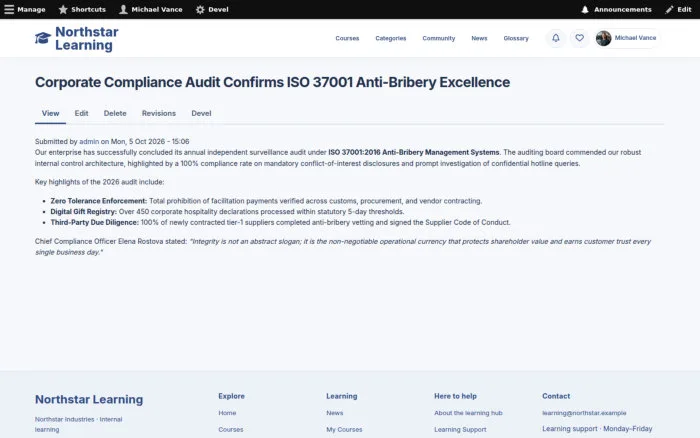The image size is (700, 438).
Task: Click the Contact footer heading
Action: [556, 396]
